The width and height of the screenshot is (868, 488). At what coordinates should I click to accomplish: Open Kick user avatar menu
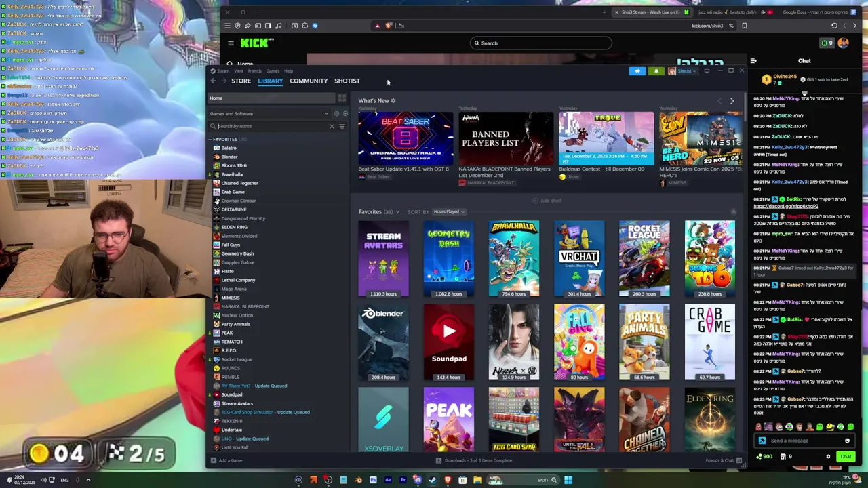coord(843,43)
